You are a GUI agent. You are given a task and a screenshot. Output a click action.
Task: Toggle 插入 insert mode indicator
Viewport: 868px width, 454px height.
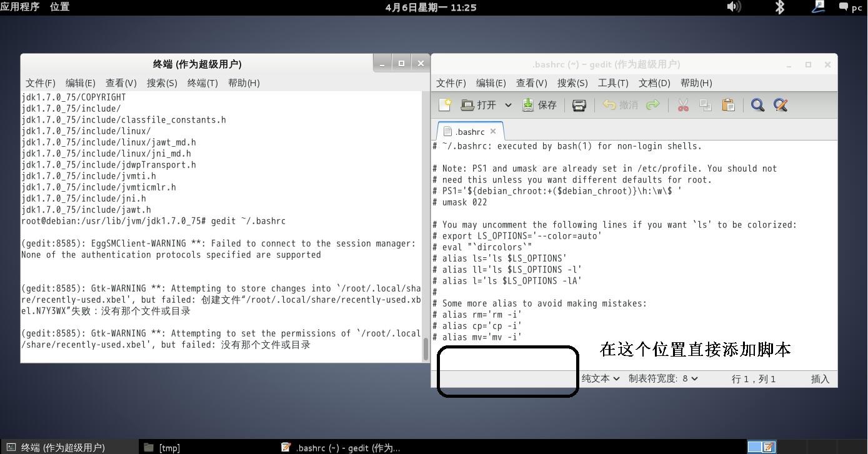[820, 378]
